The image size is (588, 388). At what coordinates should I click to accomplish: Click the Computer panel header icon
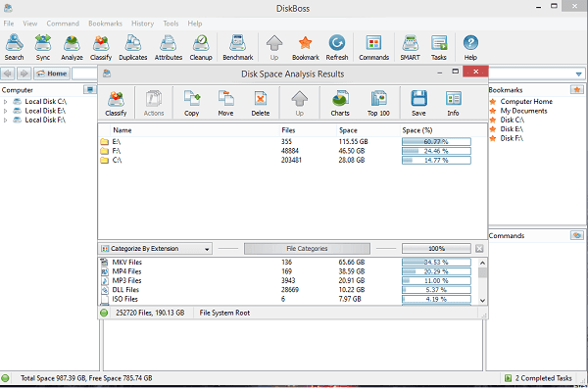(89, 89)
